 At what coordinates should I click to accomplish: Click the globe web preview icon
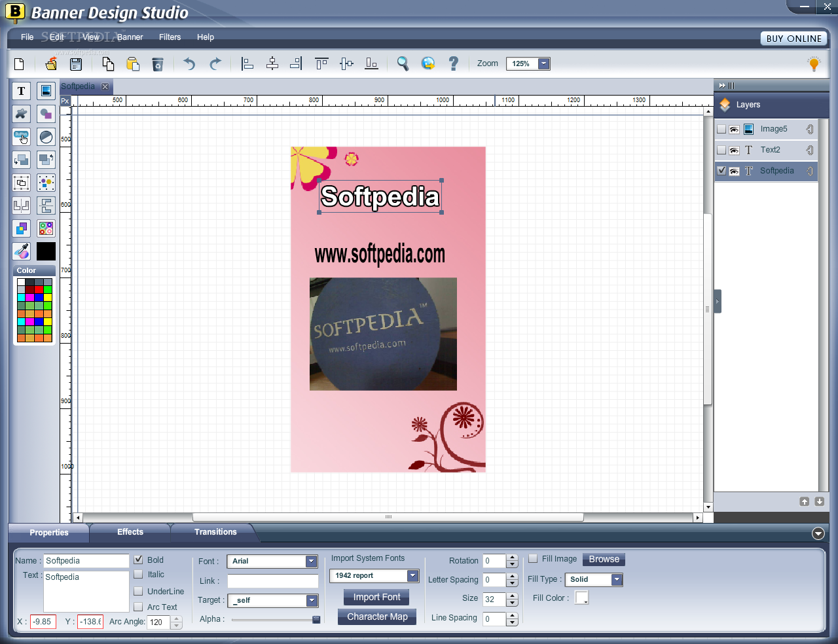(428, 63)
